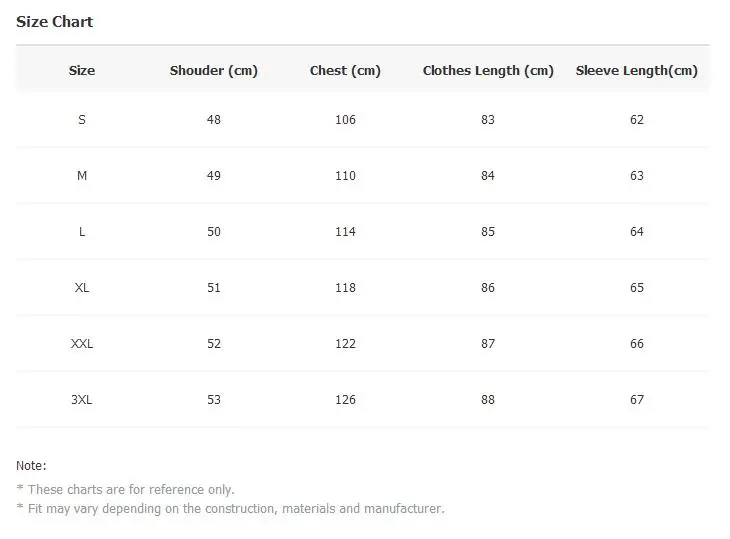The height and width of the screenshot is (539, 730).
Task: Select the 3XL size row label
Action: coord(82,399)
